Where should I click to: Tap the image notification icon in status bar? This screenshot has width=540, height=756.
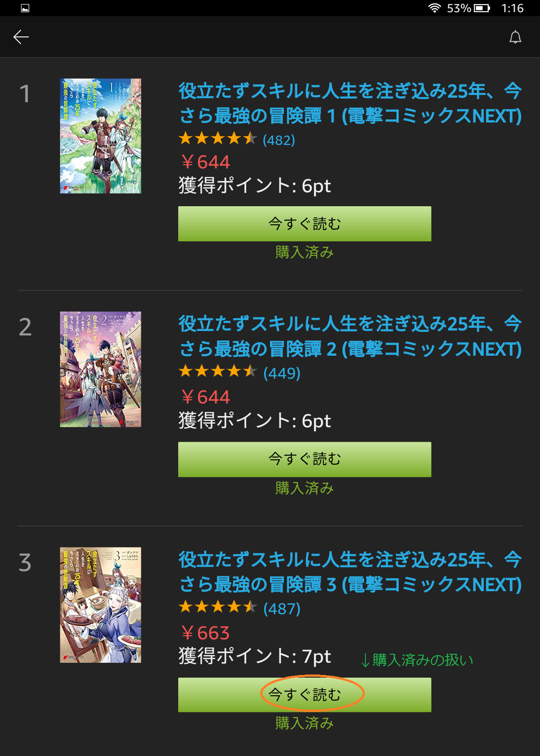(x=25, y=8)
